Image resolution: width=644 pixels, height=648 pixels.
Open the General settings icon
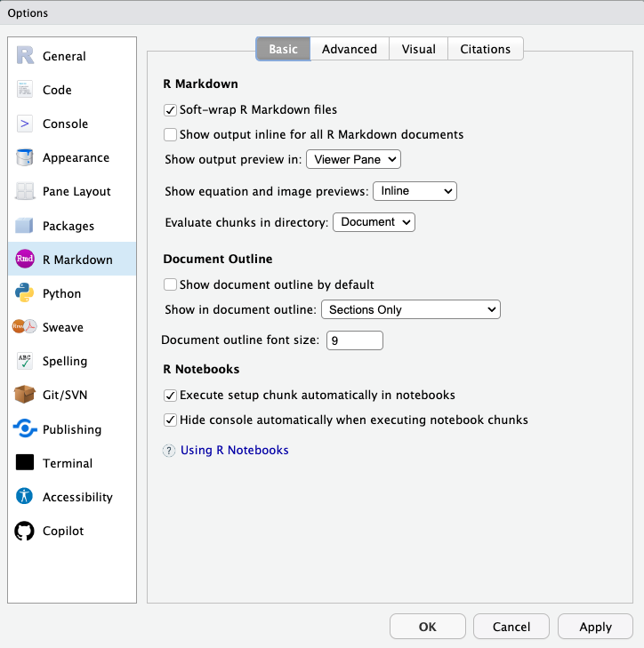tap(25, 55)
